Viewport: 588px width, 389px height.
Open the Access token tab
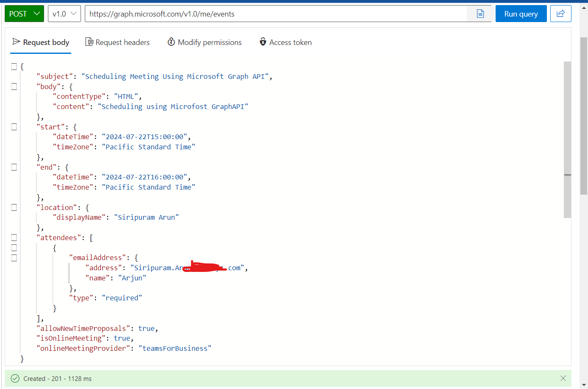click(286, 42)
